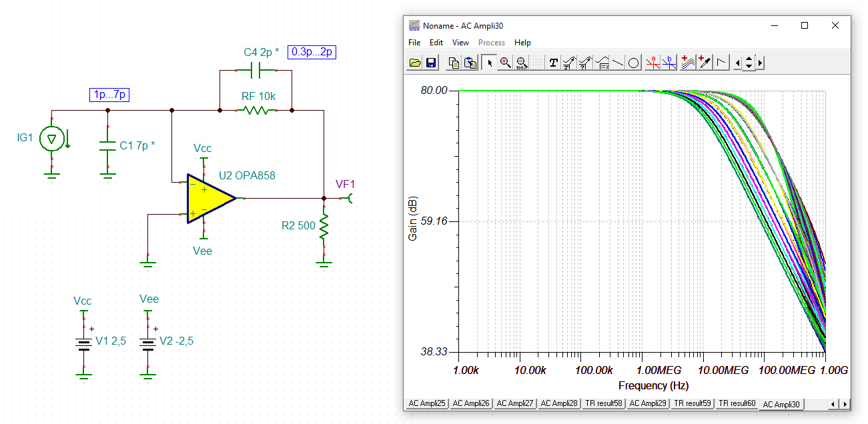Click the Legend curve icon
The width and height of the screenshot is (868, 424).
(602, 63)
